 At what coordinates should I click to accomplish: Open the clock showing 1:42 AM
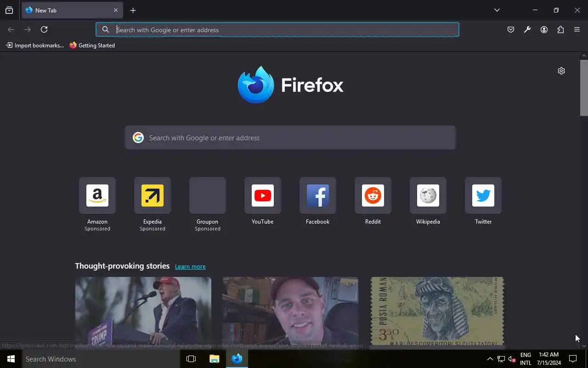tap(548, 359)
